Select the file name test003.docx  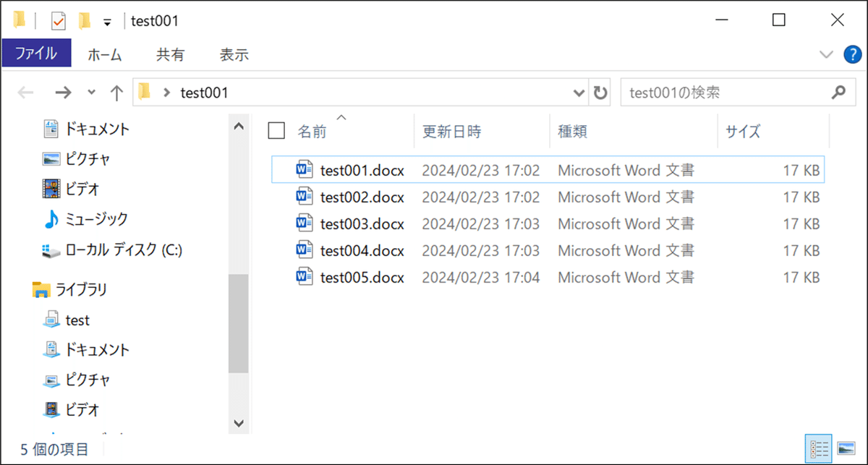point(362,224)
